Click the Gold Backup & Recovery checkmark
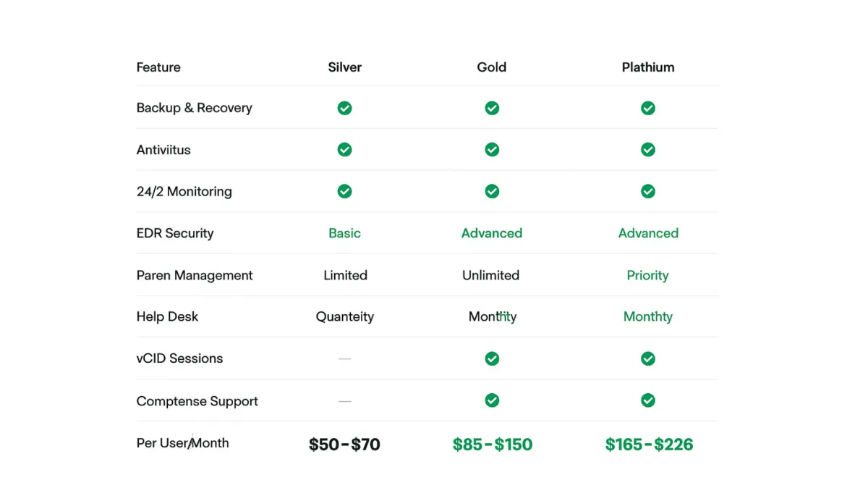The width and height of the screenshot is (868, 488). pos(492,108)
